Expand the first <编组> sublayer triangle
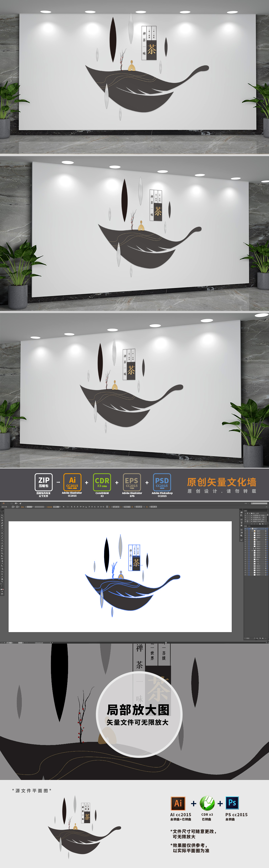Viewport: 269px width, 868px height. [x=252, y=531]
